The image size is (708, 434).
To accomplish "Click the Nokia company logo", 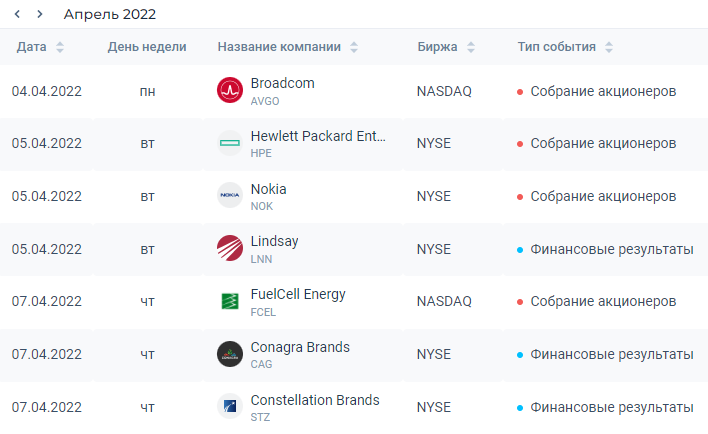I will pos(230,195).
